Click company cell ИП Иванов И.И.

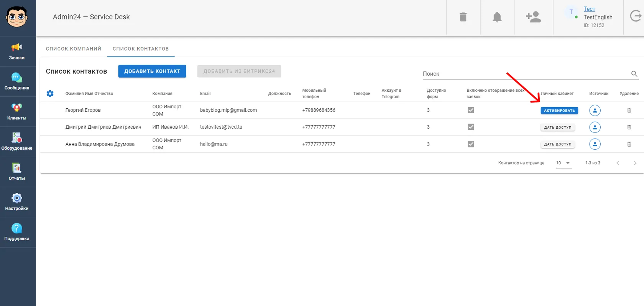pyautogui.click(x=171, y=127)
